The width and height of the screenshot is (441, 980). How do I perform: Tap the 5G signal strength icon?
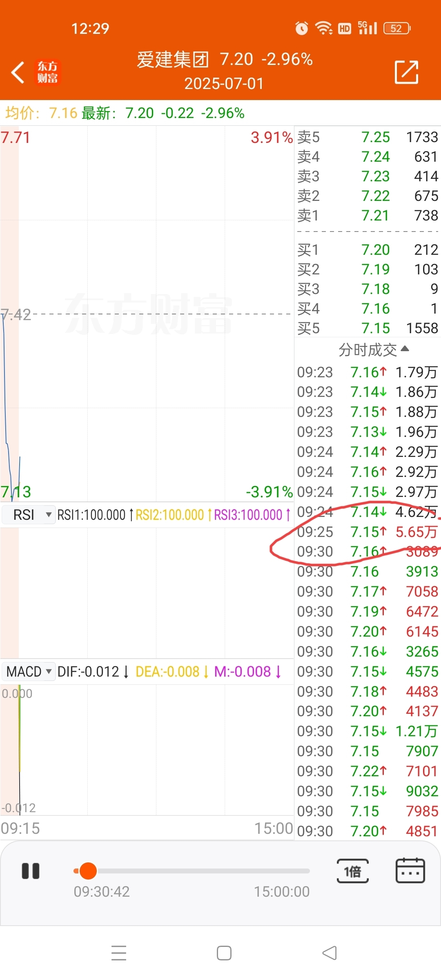click(x=367, y=28)
